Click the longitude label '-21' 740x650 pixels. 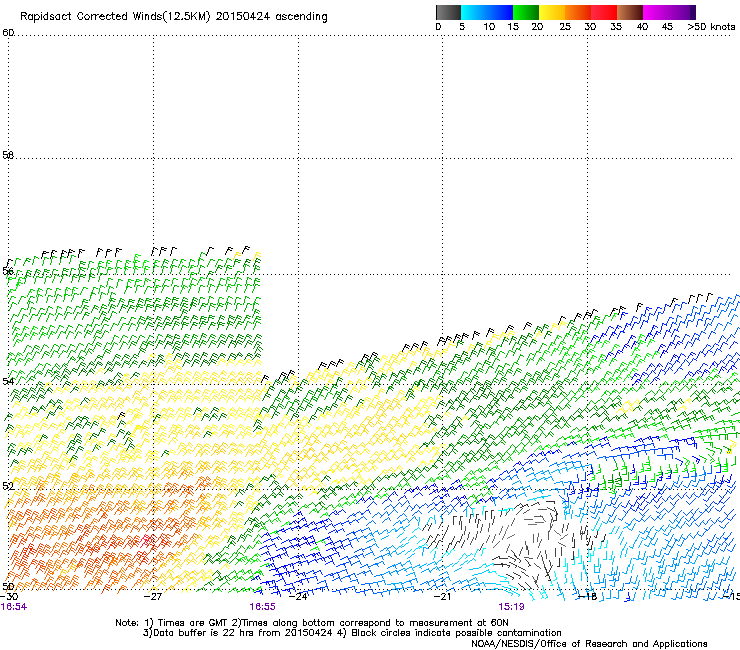(442, 596)
